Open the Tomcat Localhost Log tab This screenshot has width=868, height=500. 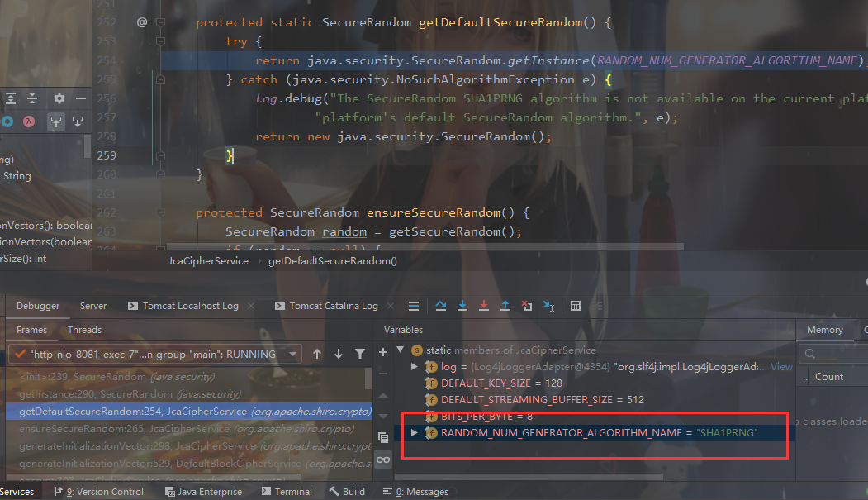tap(184, 306)
